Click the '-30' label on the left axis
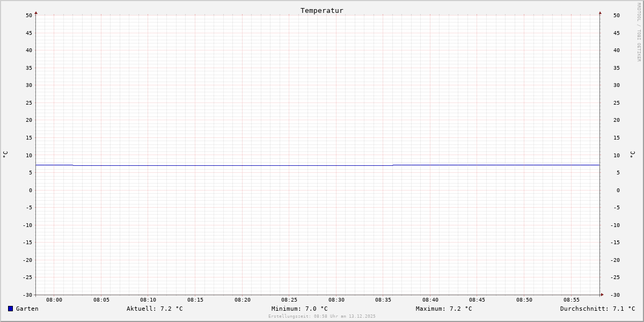644x322 pixels. 27,295
